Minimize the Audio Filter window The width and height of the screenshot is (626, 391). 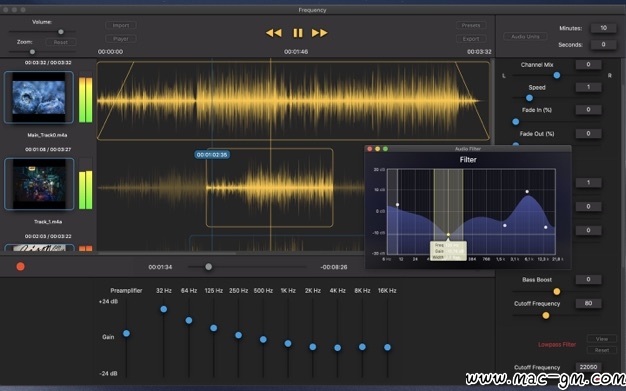[x=377, y=149]
